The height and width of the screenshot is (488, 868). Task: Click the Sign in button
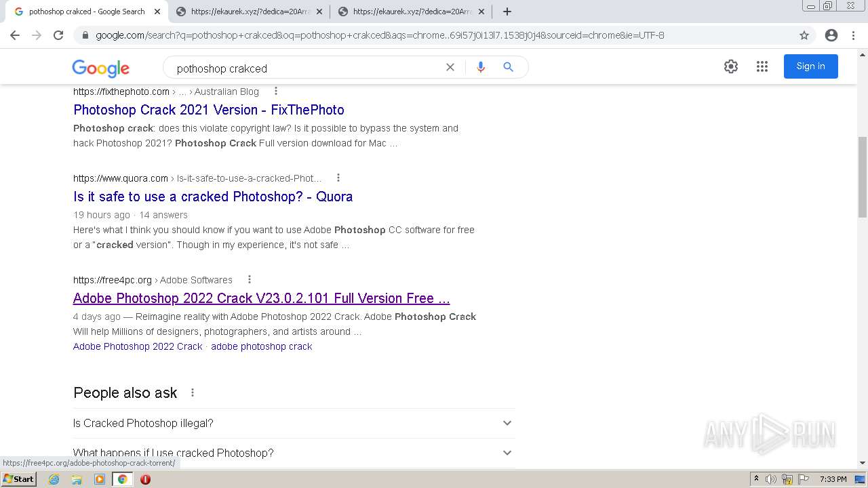(811, 66)
